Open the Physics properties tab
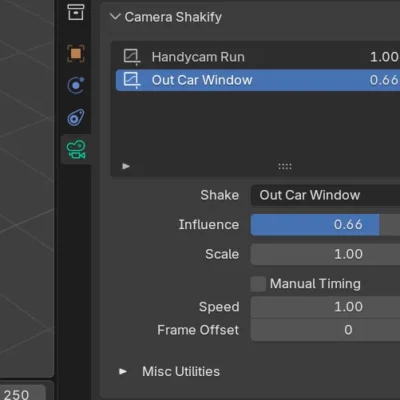 coord(76,85)
